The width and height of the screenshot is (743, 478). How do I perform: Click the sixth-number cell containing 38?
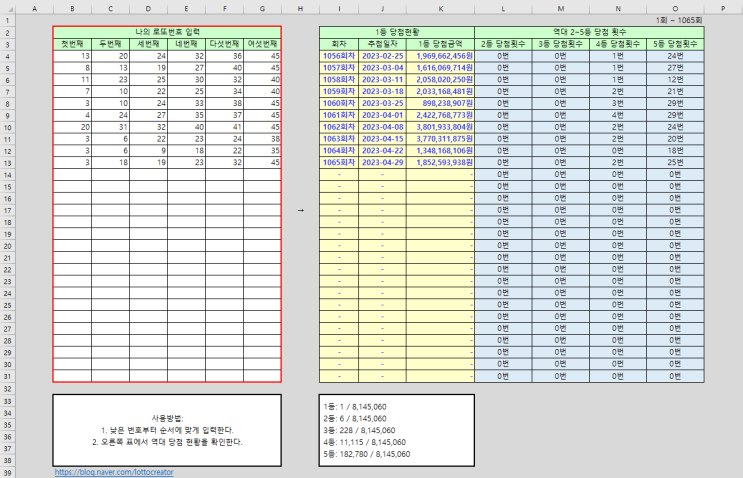pos(262,139)
